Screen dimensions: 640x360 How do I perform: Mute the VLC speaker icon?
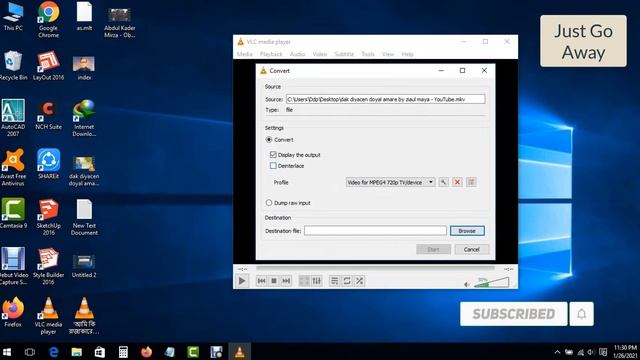(467, 284)
